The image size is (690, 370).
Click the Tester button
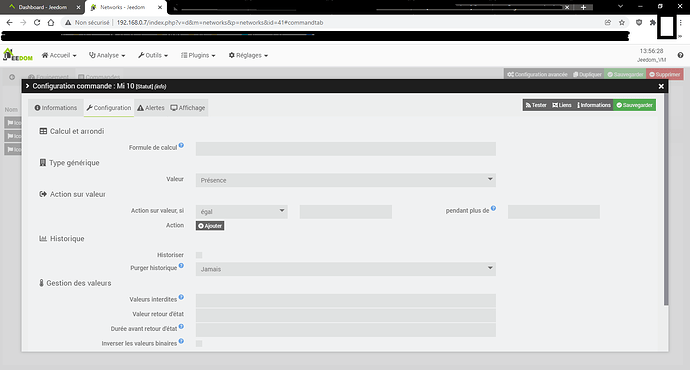click(536, 105)
